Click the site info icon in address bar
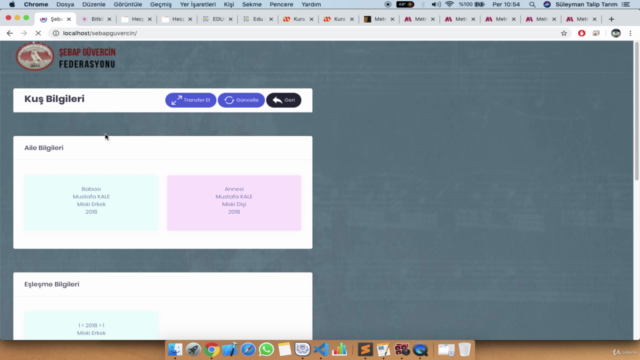The height and width of the screenshot is (360, 640). 56,33
